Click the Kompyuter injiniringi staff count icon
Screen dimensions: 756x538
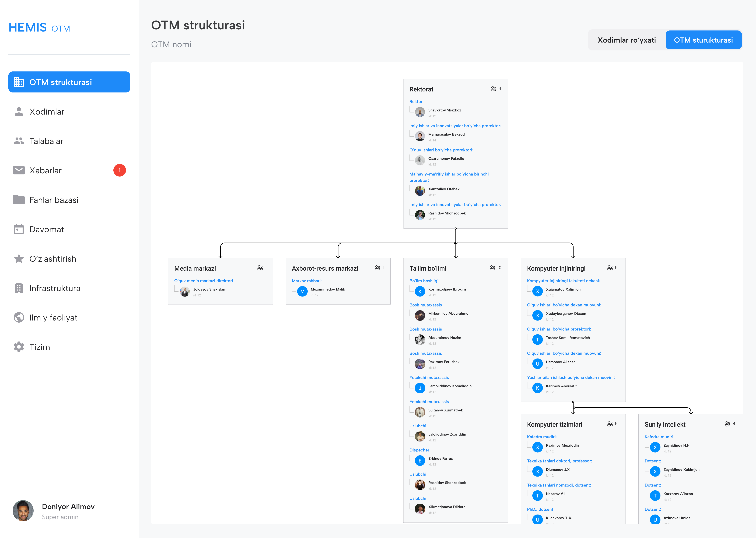(610, 268)
